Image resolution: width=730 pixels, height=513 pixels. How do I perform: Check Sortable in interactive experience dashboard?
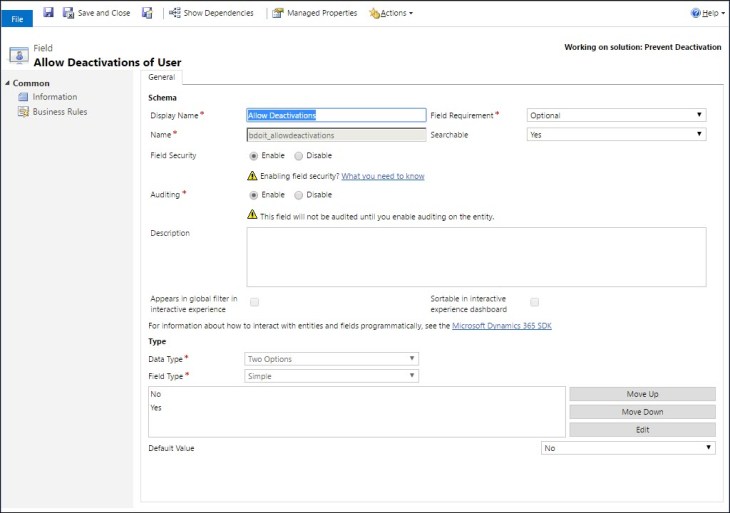click(x=535, y=302)
